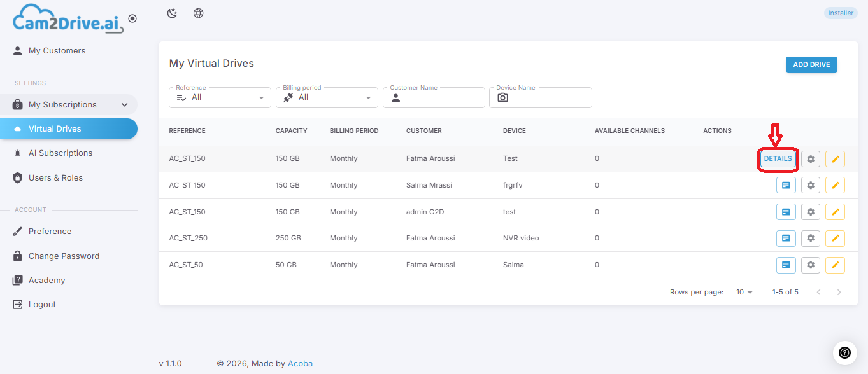Open the Reference filter dropdown
868x374 pixels.
[x=220, y=97]
